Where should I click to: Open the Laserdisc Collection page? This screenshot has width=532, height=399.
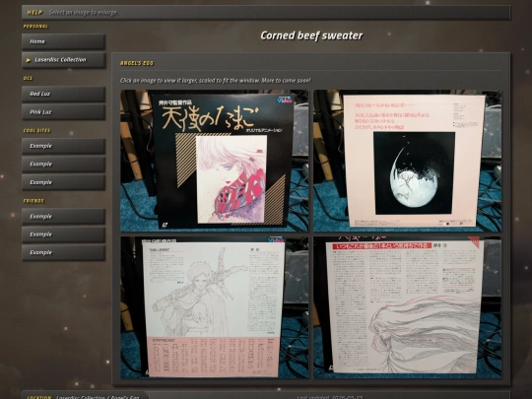click(63, 60)
